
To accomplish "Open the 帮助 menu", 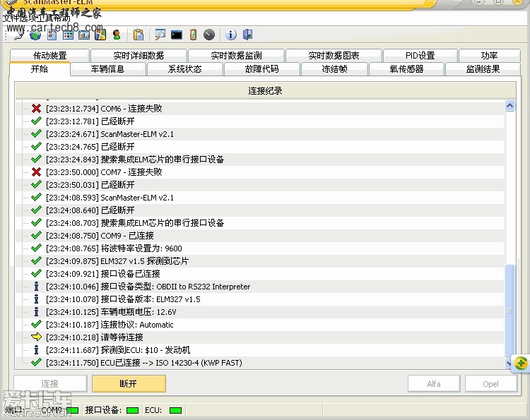I will pos(62,18).
